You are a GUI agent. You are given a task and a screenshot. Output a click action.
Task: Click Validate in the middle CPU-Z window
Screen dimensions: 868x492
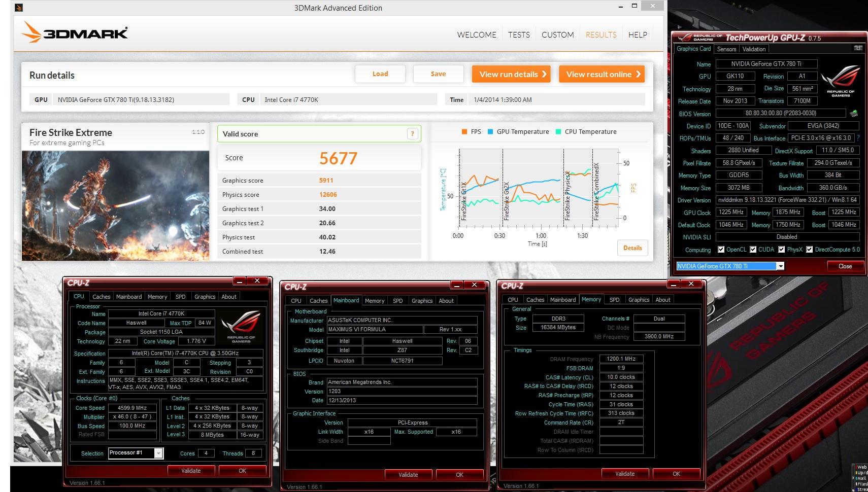408,475
